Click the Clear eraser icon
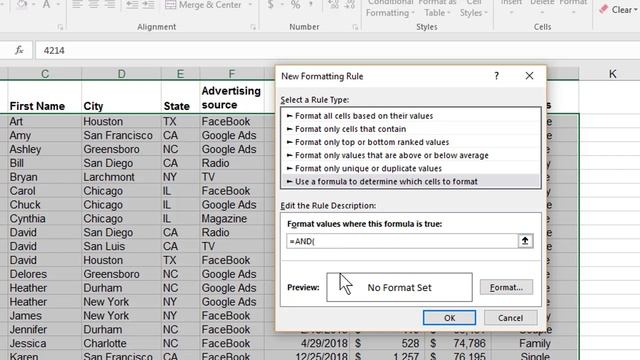The image size is (640, 360). click(x=604, y=9)
